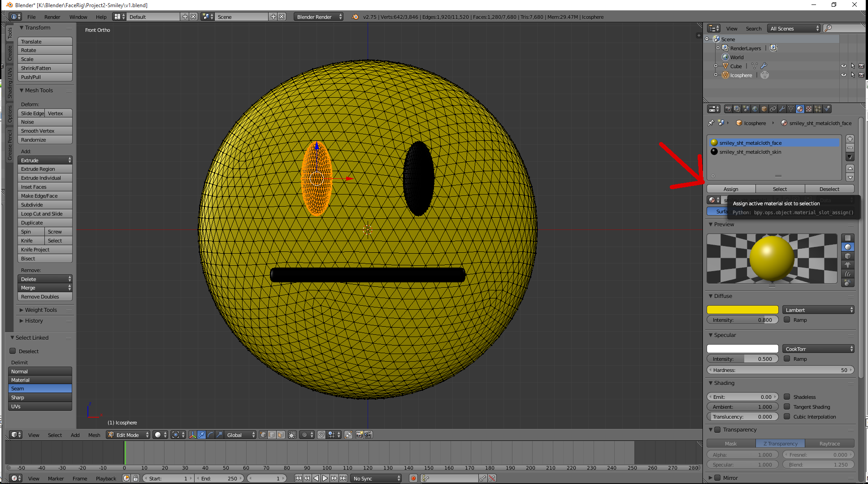The width and height of the screenshot is (868, 484).
Task: Click the Assign material button
Action: pyautogui.click(x=731, y=189)
